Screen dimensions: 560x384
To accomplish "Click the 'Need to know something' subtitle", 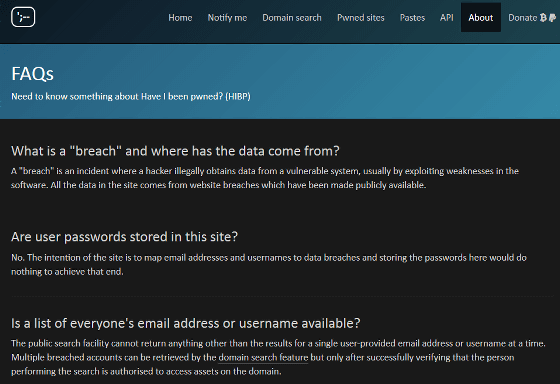I will click(131, 96).
